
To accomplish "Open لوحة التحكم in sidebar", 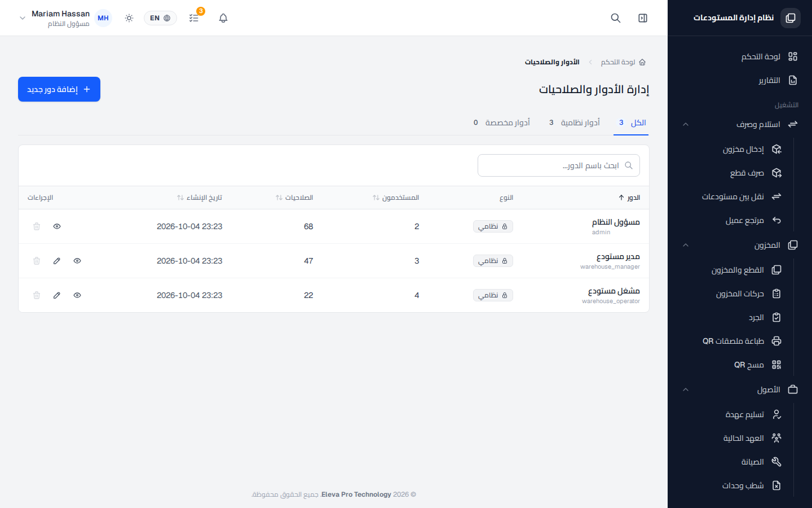I will coord(740,56).
